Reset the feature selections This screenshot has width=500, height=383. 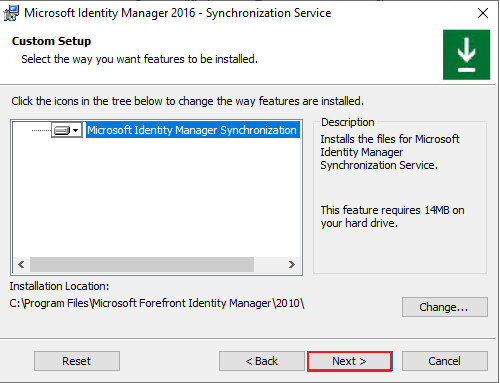pos(77,361)
